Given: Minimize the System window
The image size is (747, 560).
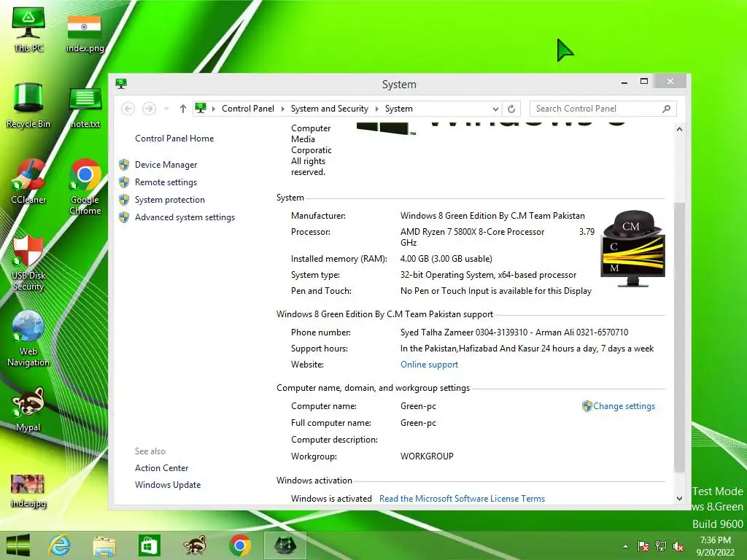Looking at the screenshot, I should click(x=624, y=82).
